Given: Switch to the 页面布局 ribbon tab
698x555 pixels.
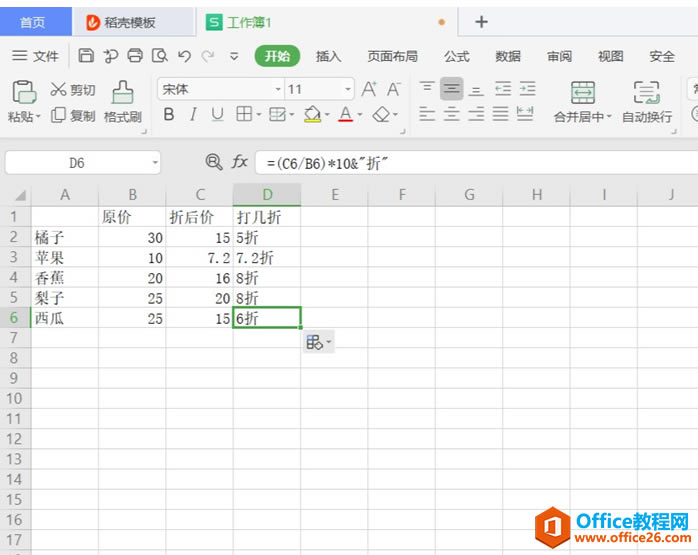Looking at the screenshot, I should 393,57.
